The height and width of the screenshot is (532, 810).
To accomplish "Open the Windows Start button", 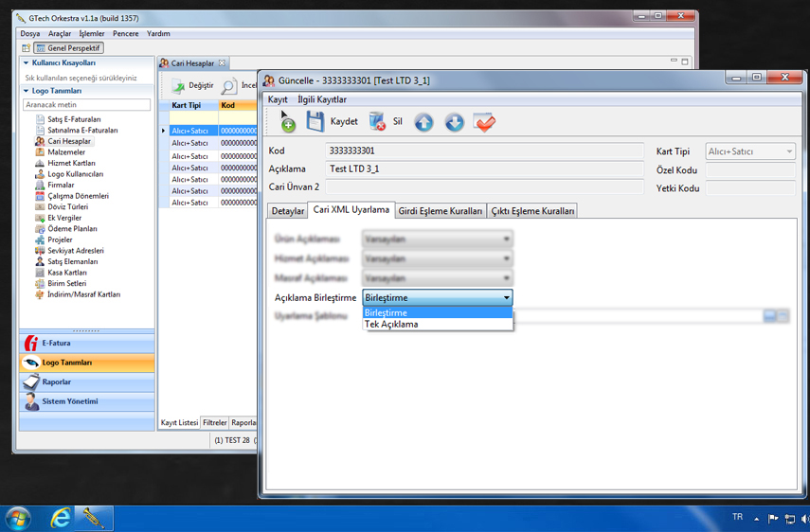I will [x=17, y=518].
